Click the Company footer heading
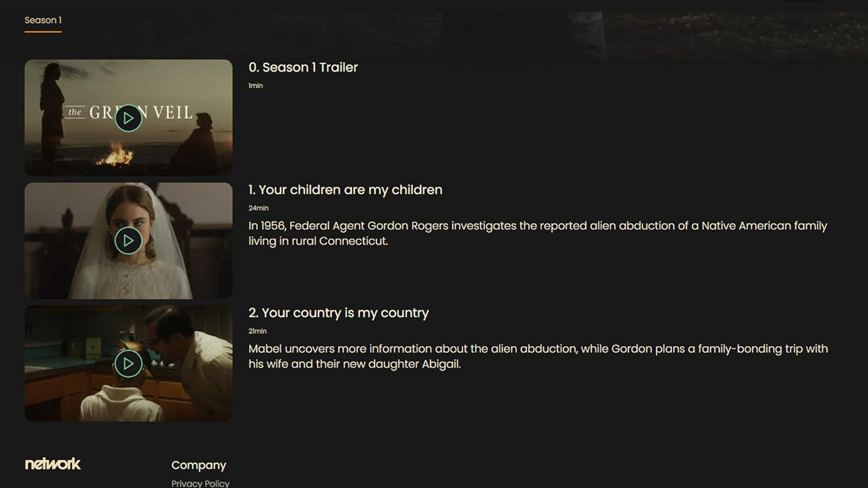Viewport: 868px width, 488px height. (x=198, y=465)
